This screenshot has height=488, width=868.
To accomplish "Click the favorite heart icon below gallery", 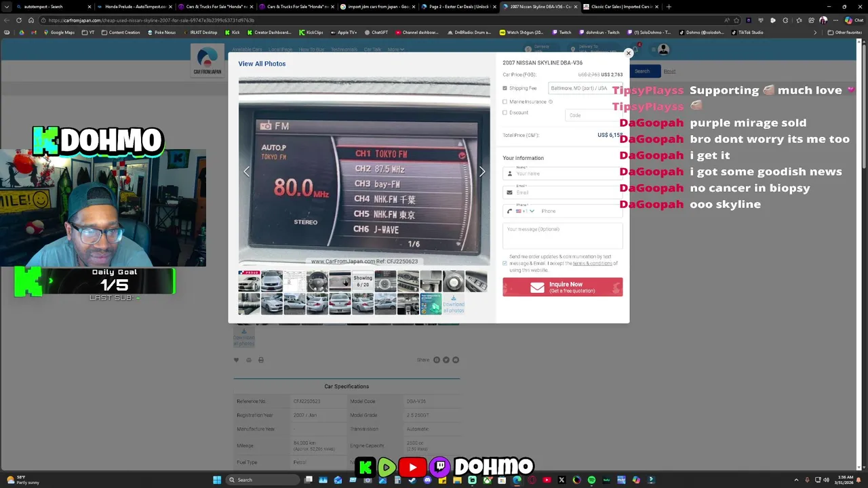I will tap(236, 360).
